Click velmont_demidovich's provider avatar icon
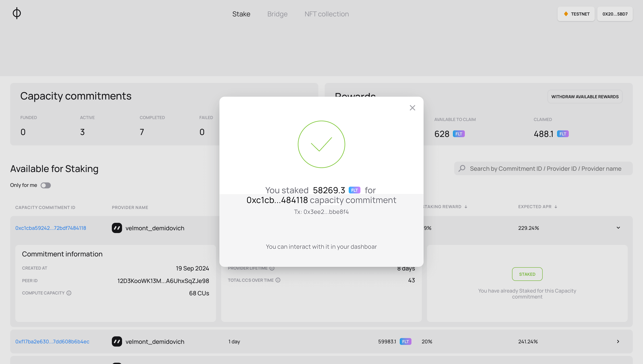Viewport: 643px width, 364px height. pos(117,228)
